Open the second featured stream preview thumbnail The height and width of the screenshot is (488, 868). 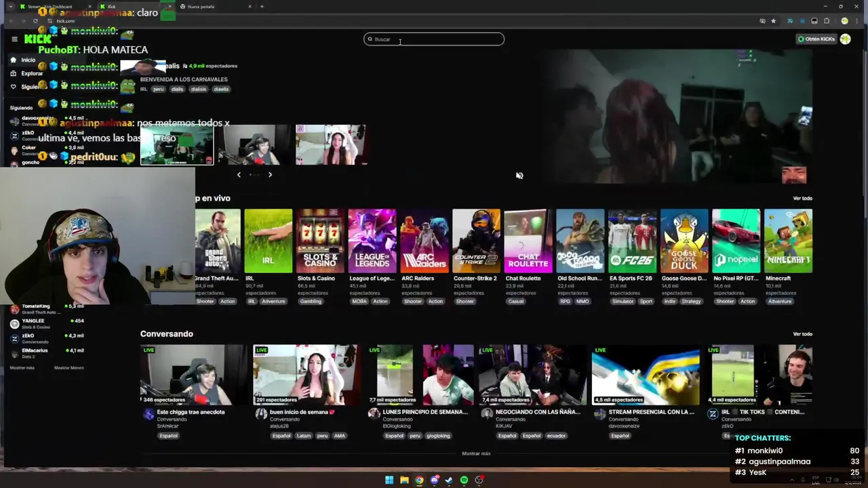coord(254,145)
